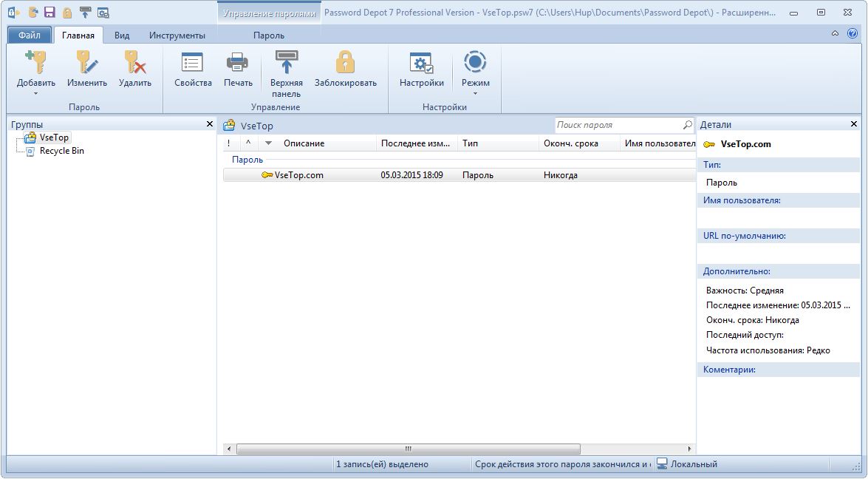Viewport: 868px width, 479px height.
Task: Click the Срок действия status bar message
Action: point(561,465)
